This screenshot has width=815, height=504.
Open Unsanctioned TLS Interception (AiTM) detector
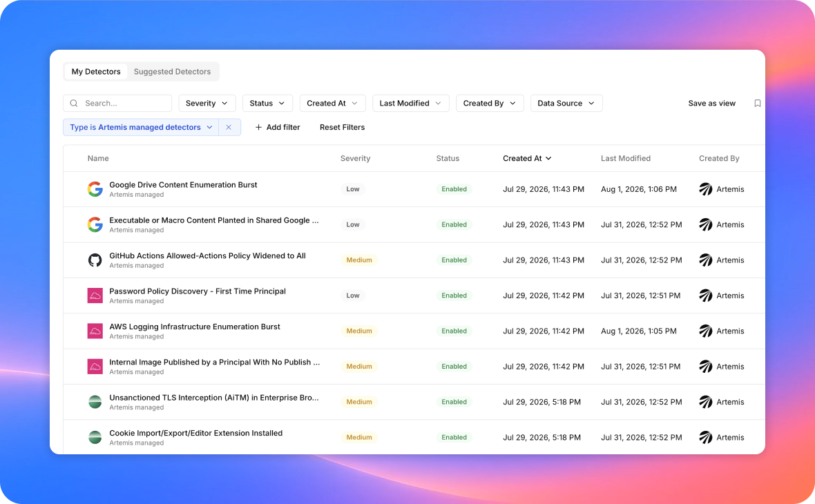213,398
